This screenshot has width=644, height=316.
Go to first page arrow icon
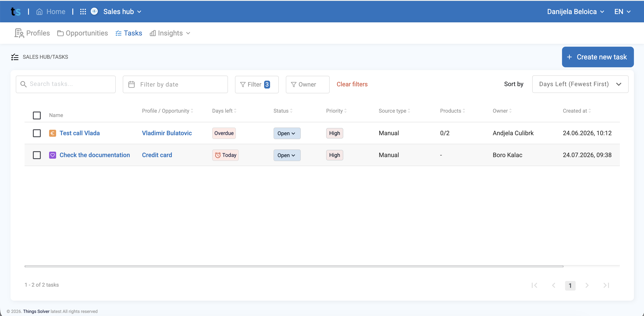point(534,285)
